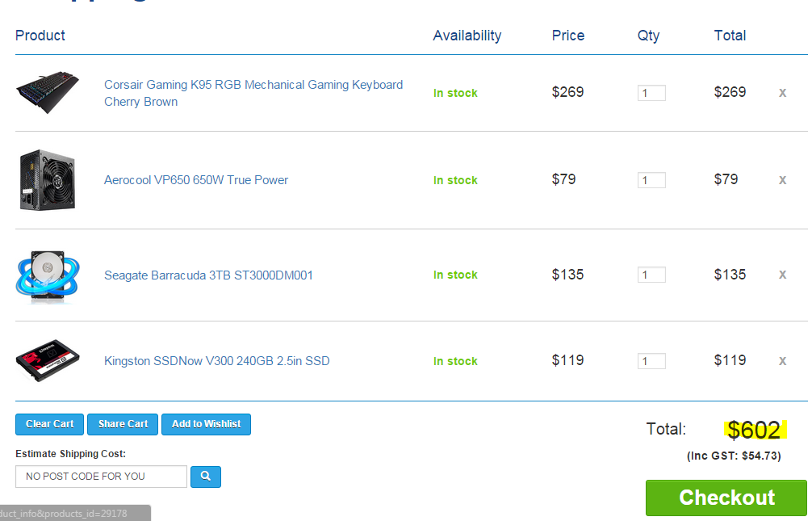The width and height of the screenshot is (812, 521).
Task: Click the $79 unit price of Aerocool
Action: click(x=563, y=179)
